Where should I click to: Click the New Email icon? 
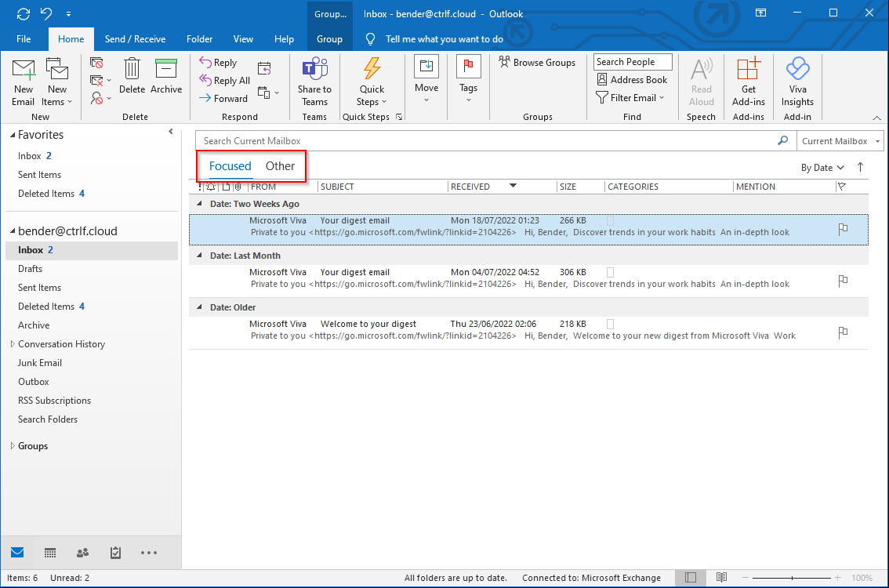pyautogui.click(x=24, y=82)
